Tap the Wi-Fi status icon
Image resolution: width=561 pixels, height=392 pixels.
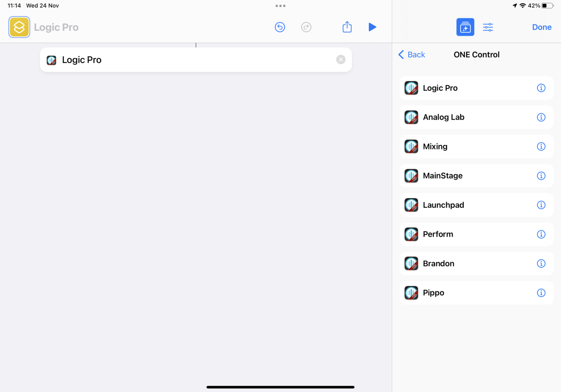[x=523, y=5]
